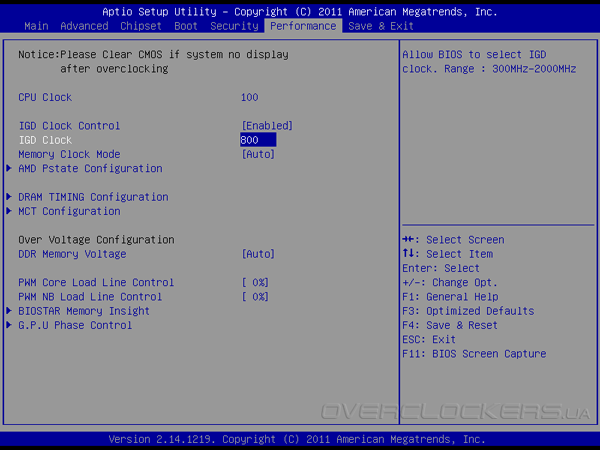
Task: Click the CPU Clock value 100
Action: pyautogui.click(x=249, y=97)
